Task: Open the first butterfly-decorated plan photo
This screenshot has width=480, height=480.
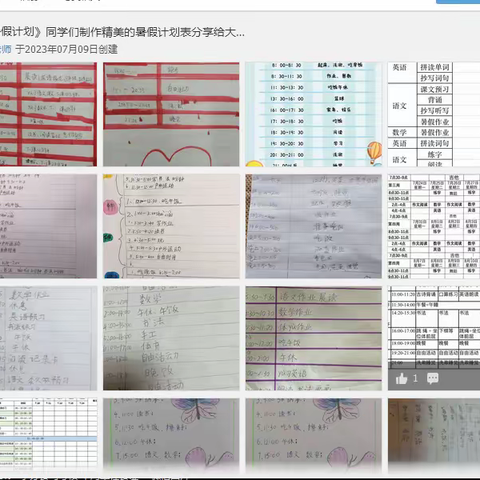Action: coord(171,436)
